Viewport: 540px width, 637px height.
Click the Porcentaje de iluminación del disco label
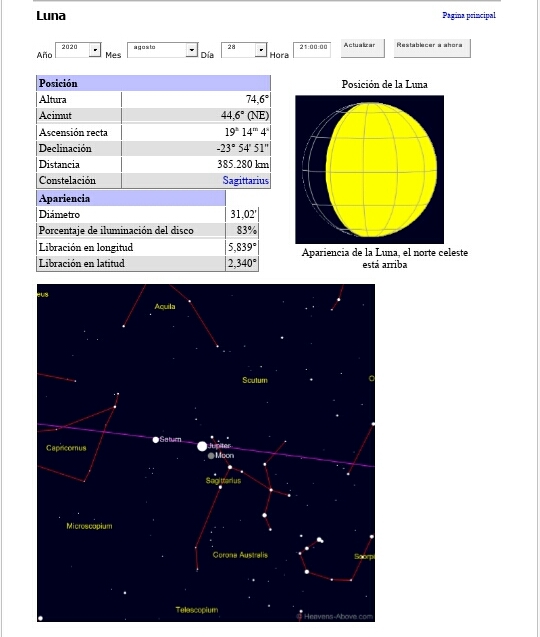(x=116, y=230)
